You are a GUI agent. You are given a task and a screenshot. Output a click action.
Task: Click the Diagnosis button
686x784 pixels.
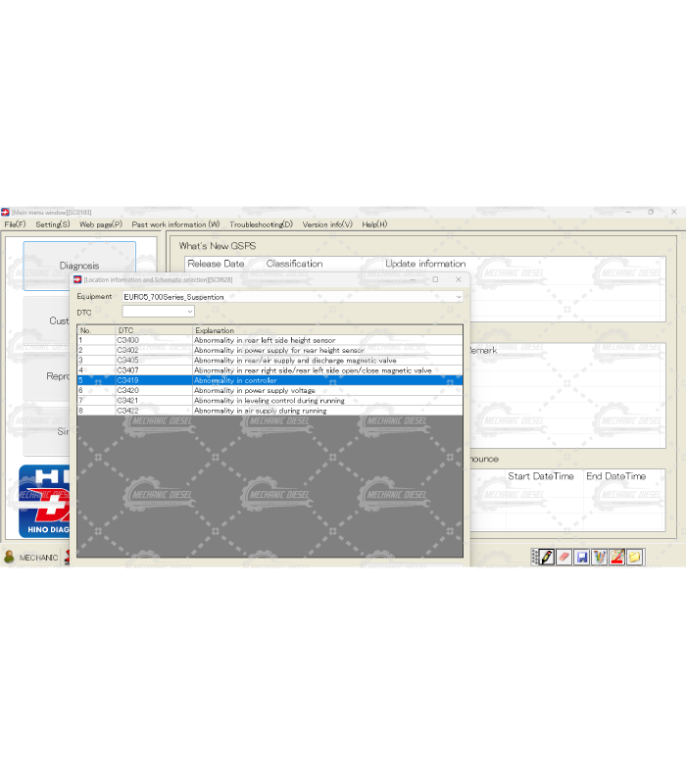point(79,266)
